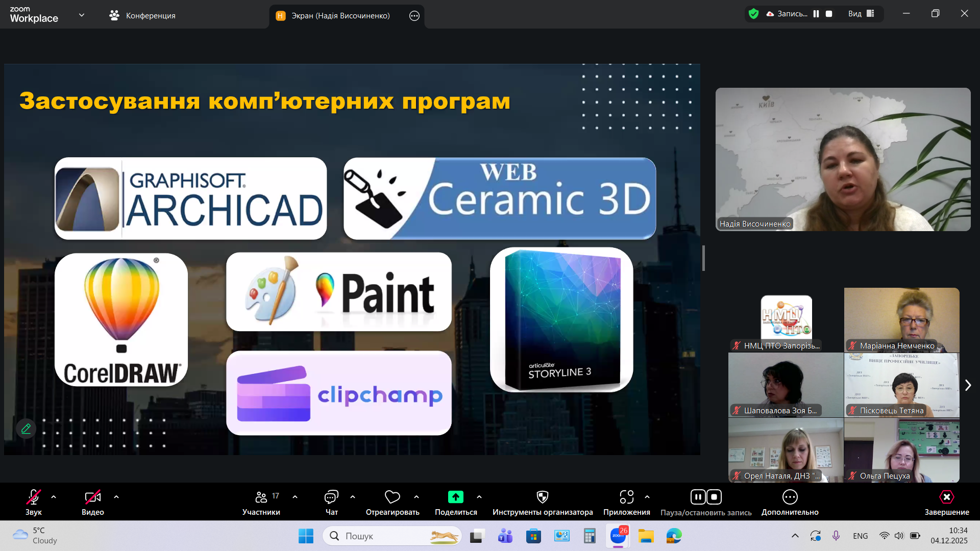The width and height of the screenshot is (980, 551).
Task: Open options menu beside shared screen tab
Action: 414,16
